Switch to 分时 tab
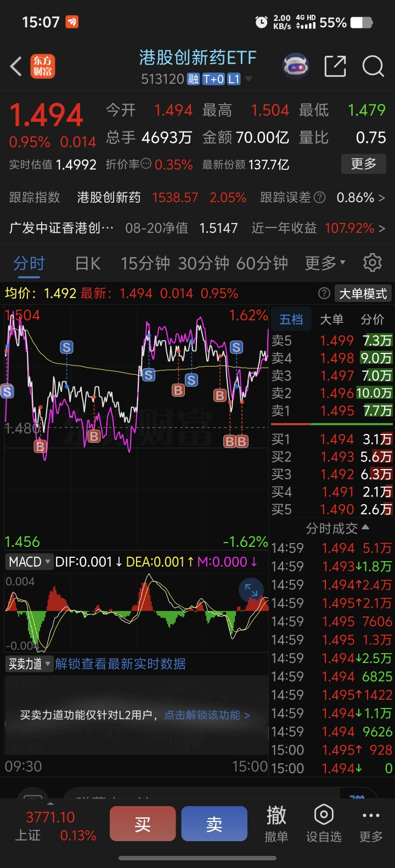395x868 pixels. coord(29,263)
